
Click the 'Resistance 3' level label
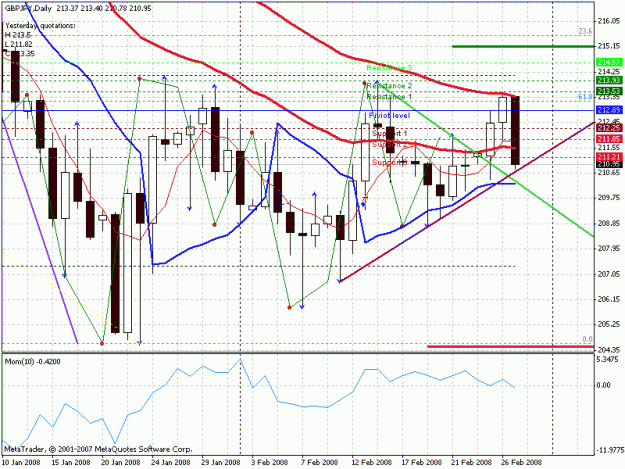tap(389, 68)
